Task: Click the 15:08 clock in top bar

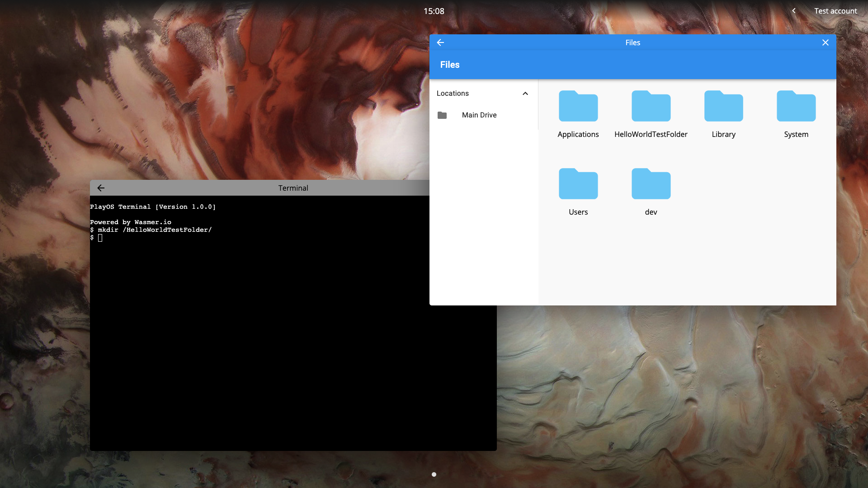Action: (434, 11)
